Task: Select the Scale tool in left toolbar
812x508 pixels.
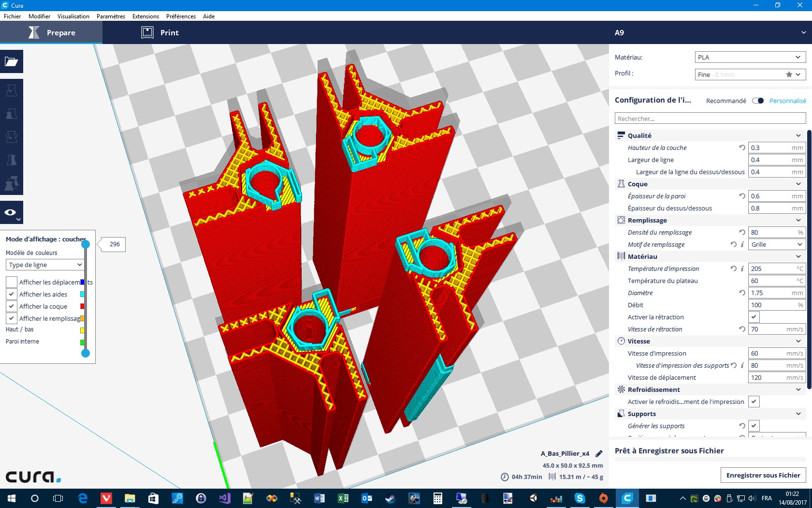Action: click(x=12, y=114)
